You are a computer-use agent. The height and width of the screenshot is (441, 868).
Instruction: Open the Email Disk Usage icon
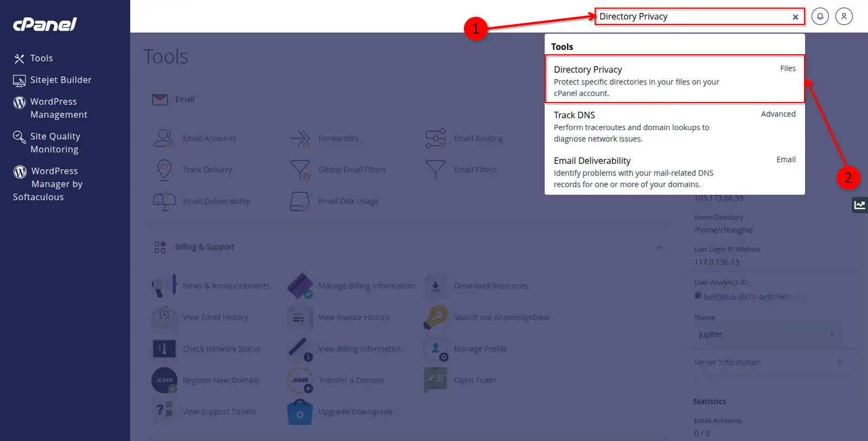click(299, 201)
